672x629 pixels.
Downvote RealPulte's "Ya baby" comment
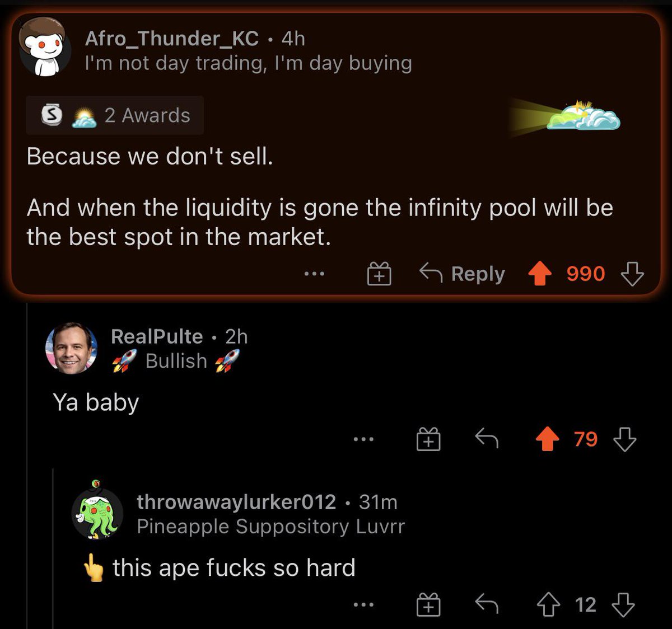[624, 439]
